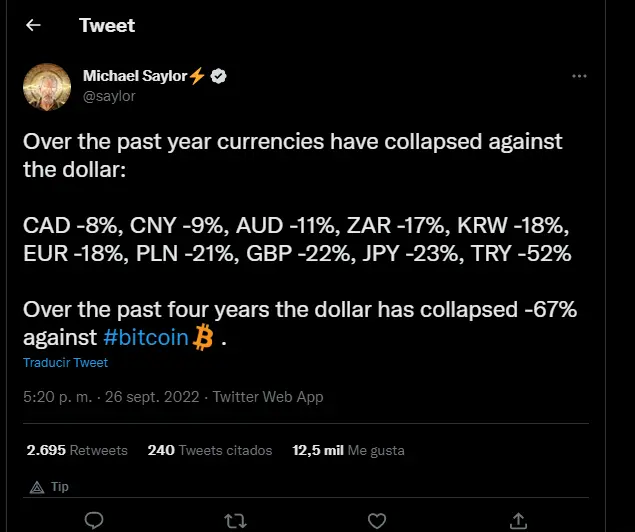
Task: Open the #bitcoin hashtag link
Action: 146,337
